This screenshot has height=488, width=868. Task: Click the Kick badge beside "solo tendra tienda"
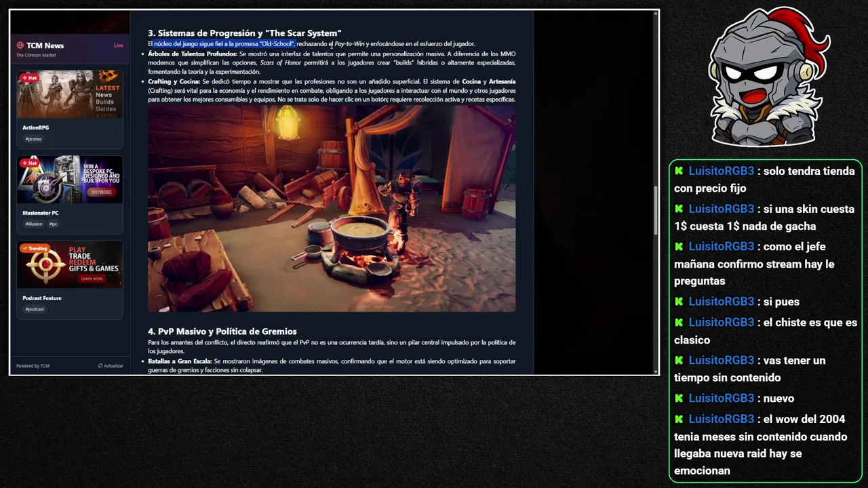679,171
